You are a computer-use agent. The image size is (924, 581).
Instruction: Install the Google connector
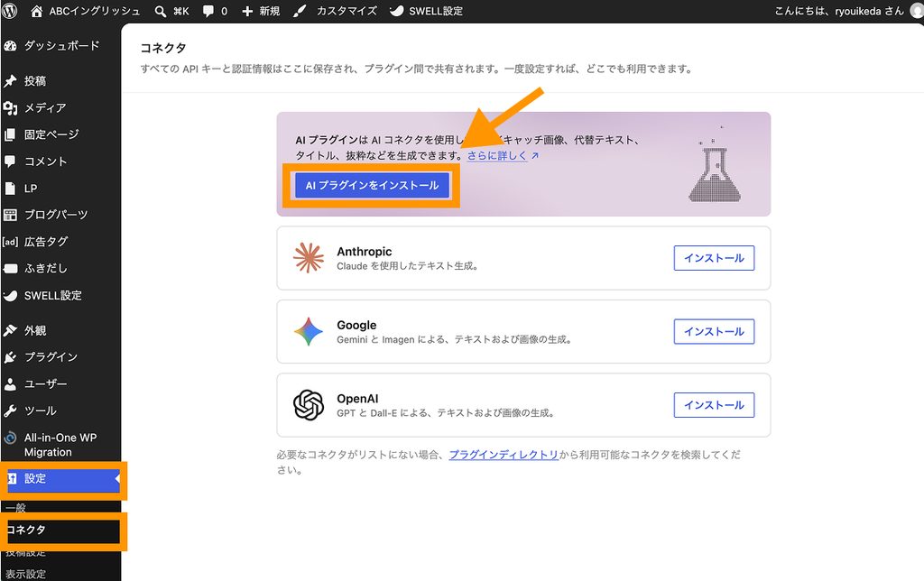coord(714,332)
